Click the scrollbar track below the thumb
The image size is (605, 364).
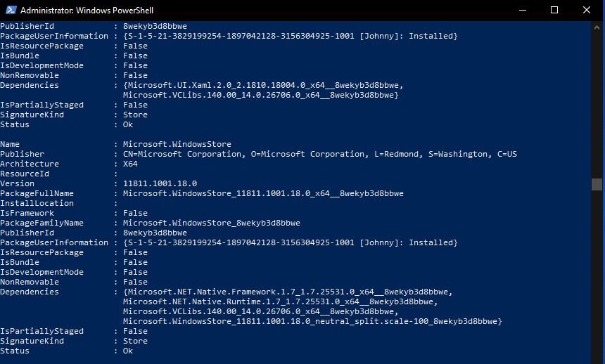tap(597, 275)
